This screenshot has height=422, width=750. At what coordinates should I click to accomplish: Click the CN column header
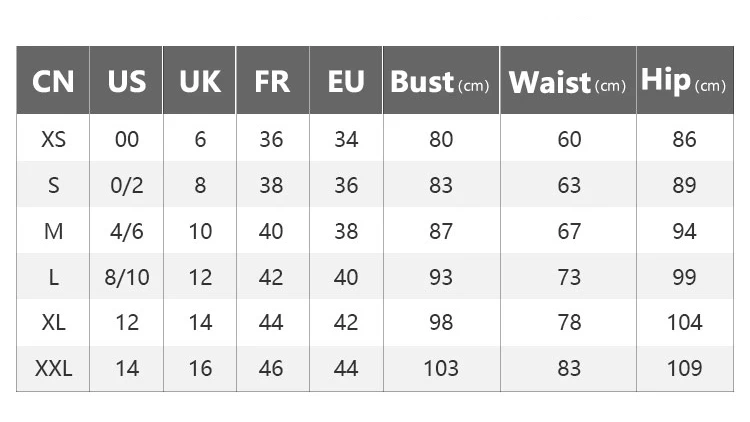(x=53, y=80)
